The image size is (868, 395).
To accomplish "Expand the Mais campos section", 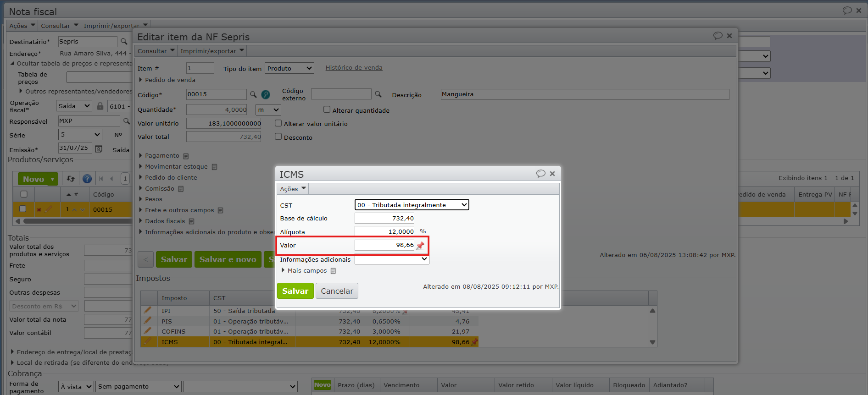I will coord(283,270).
